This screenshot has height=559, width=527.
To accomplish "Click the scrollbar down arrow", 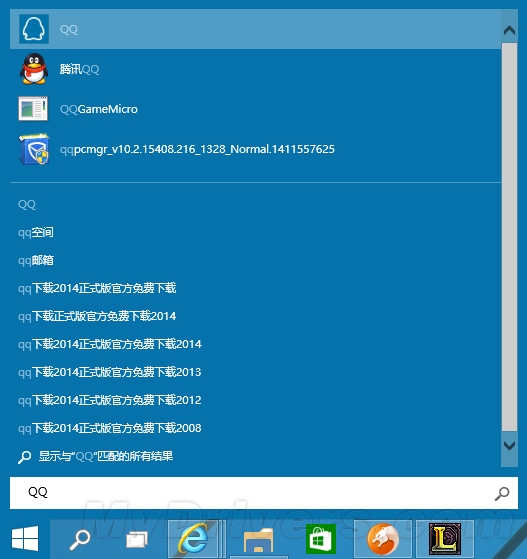I will pos(509,445).
